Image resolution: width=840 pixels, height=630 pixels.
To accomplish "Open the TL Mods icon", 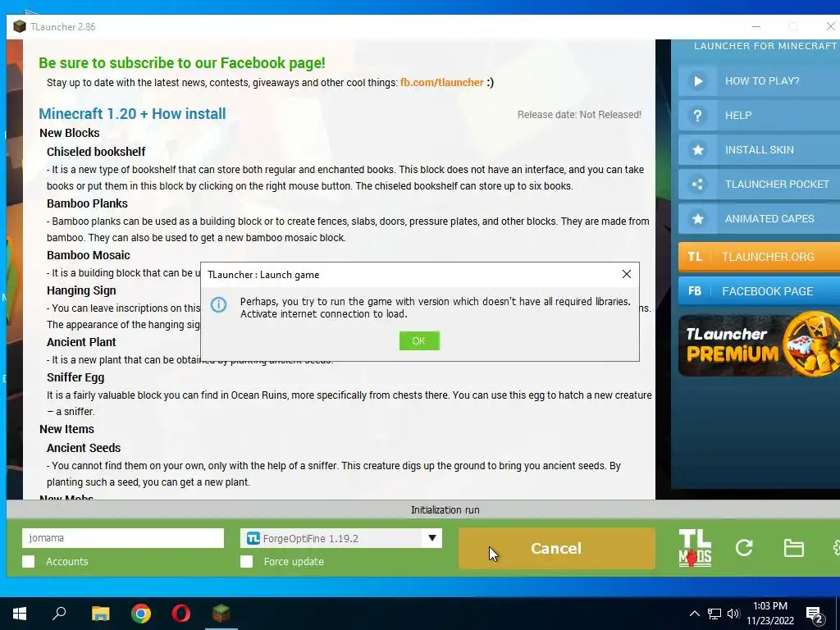I will pos(695,548).
